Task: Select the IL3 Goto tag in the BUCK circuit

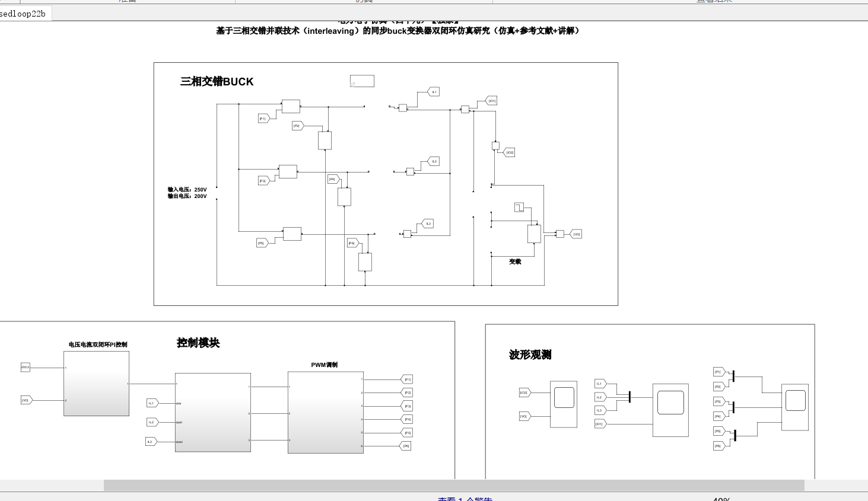Action: click(x=428, y=224)
